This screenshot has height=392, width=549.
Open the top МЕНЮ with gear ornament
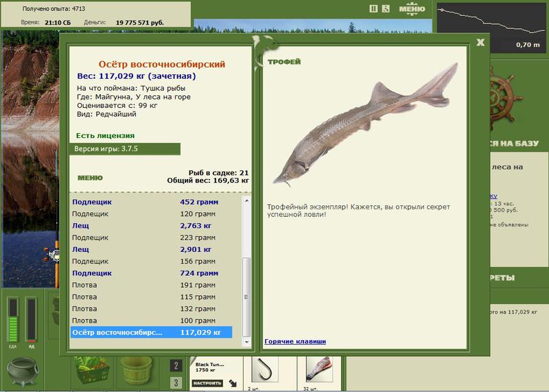[412, 9]
